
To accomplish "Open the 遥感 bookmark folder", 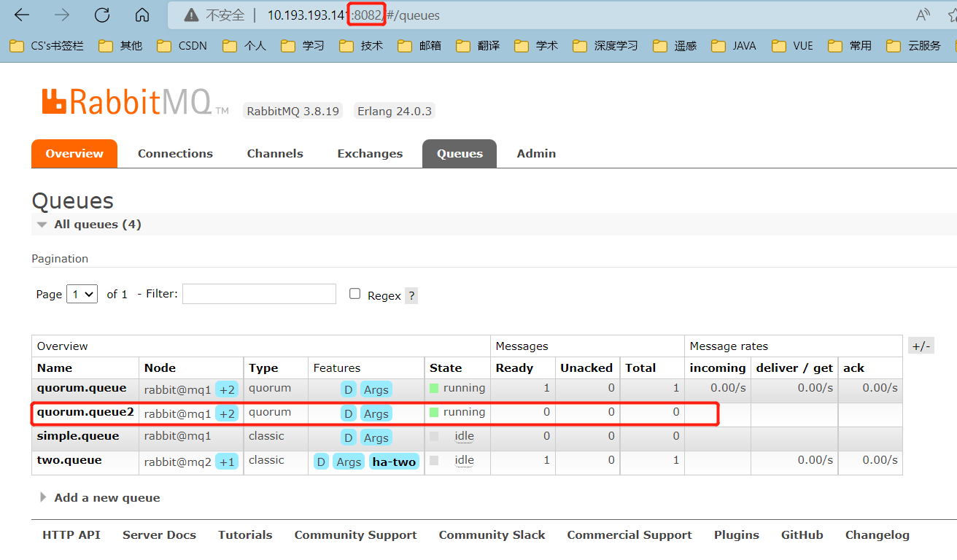I will [675, 46].
